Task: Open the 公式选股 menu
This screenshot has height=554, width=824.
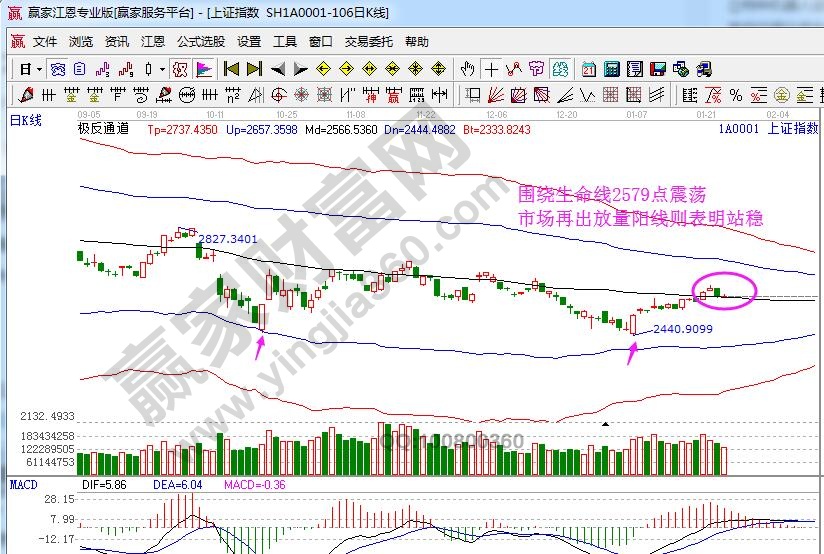Action: [201, 42]
